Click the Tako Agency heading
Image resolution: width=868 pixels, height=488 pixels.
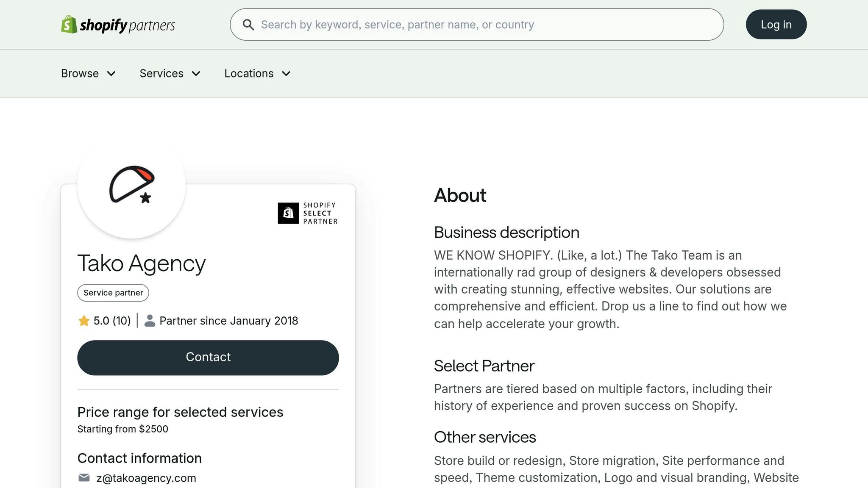tap(142, 263)
